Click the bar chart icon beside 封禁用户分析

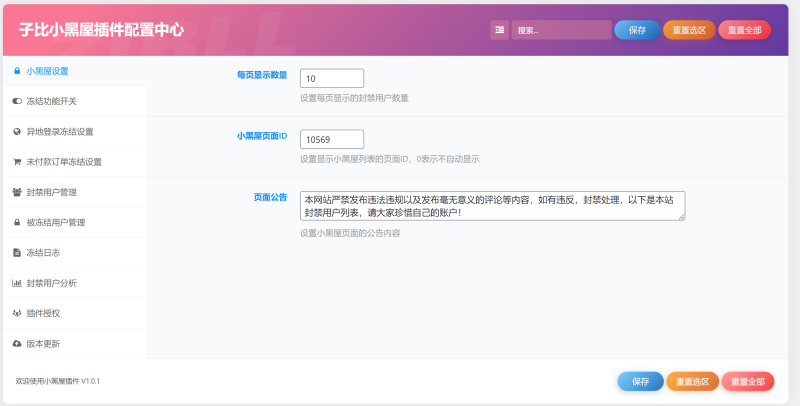pos(17,283)
